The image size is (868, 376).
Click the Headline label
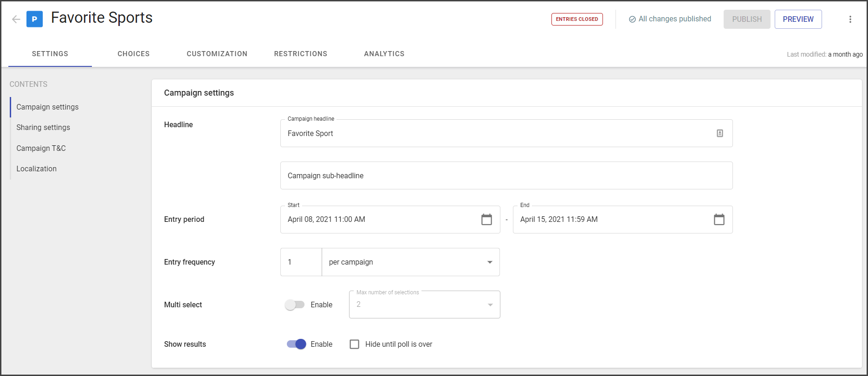178,124
